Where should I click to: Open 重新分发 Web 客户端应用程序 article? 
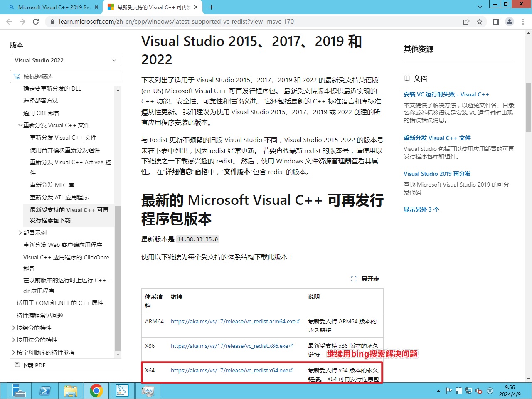click(63, 245)
